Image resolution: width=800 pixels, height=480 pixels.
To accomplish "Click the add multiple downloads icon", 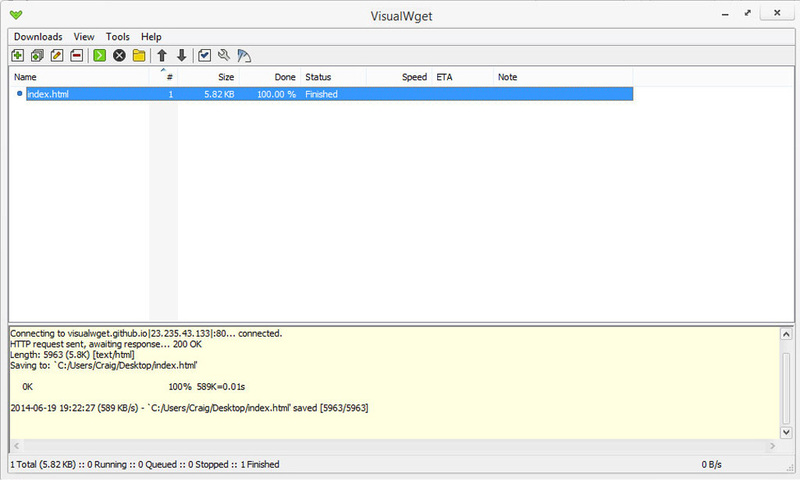I will coord(37,55).
